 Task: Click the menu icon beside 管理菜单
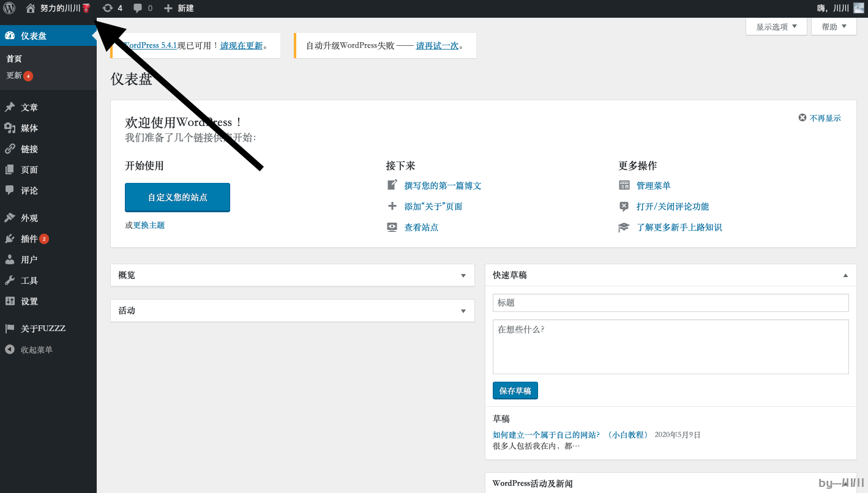point(624,185)
